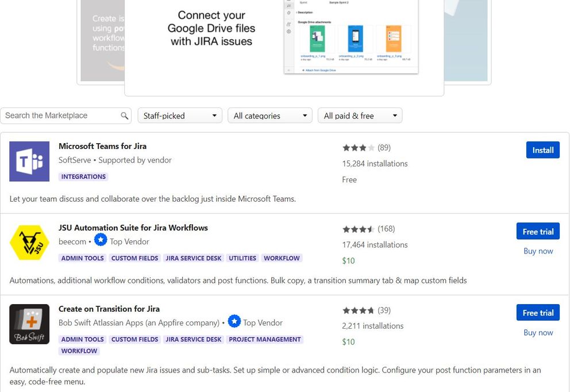Click the Microsoft Teams for Jira app icon
Image resolution: width=574 pixels, height=392 pixels.
coord(29,161)
